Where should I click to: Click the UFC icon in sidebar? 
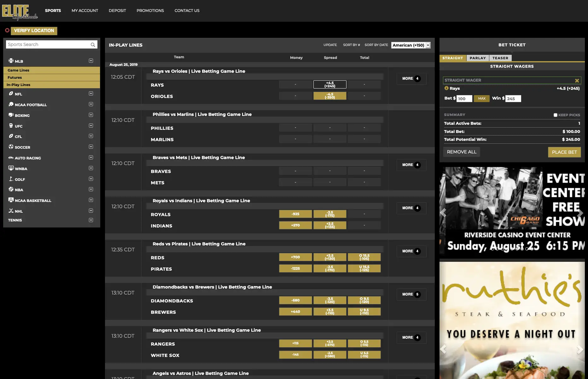[11, 126]
